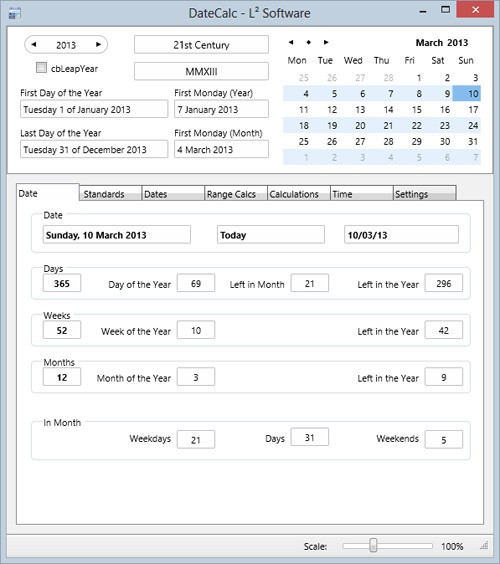Viewport: 500px width, 564px height.
Task: Select the Date tab
Action: pyautogui.click(x=47, y=192)
